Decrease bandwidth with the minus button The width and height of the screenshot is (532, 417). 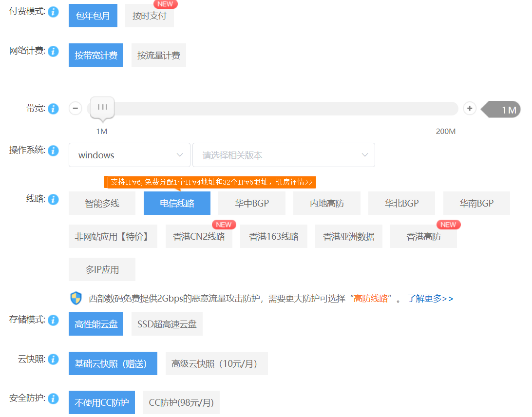pos(76,108)
